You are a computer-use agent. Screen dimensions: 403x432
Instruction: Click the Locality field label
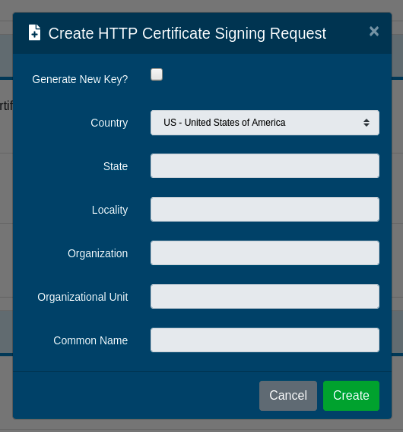(110, 210)
